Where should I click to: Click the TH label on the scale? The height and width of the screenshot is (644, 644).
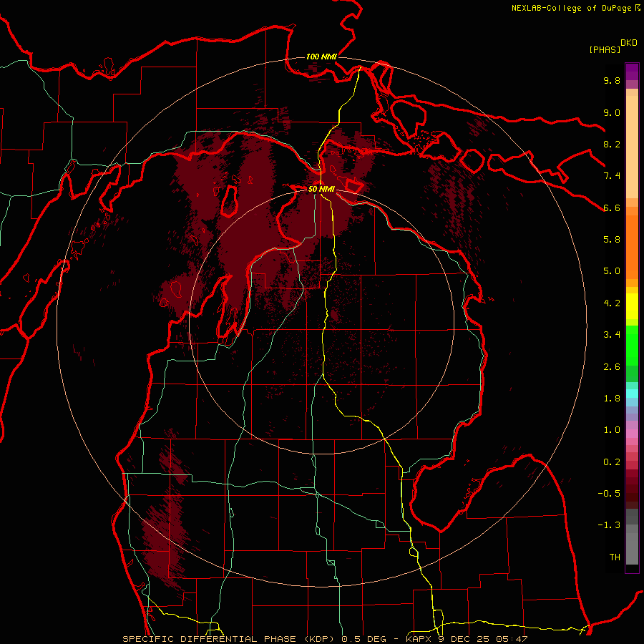point(615,557)
